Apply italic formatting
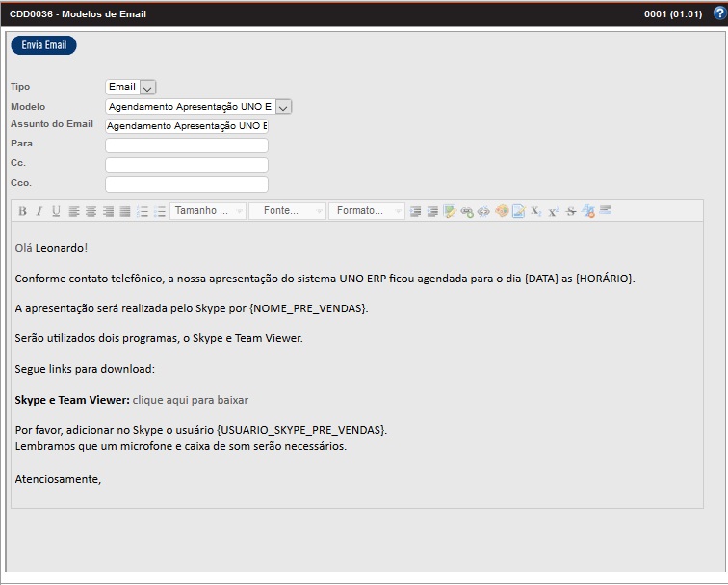Image resolution: width=728 pixels, height=585 pixels. 39,211
